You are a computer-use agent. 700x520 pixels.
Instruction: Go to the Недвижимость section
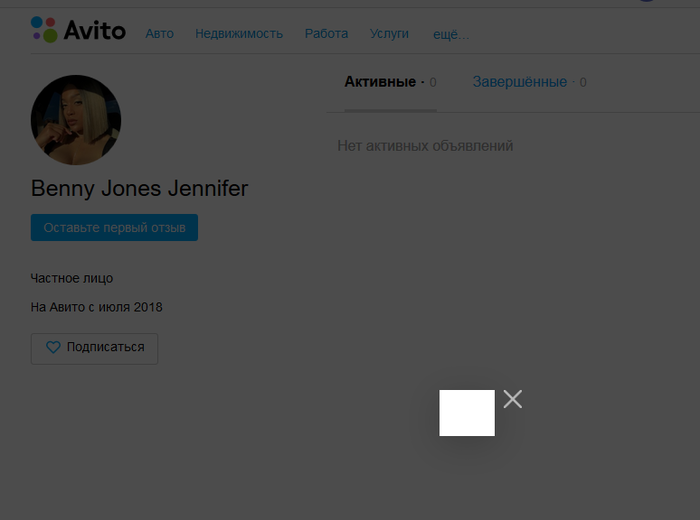[239, 34]
